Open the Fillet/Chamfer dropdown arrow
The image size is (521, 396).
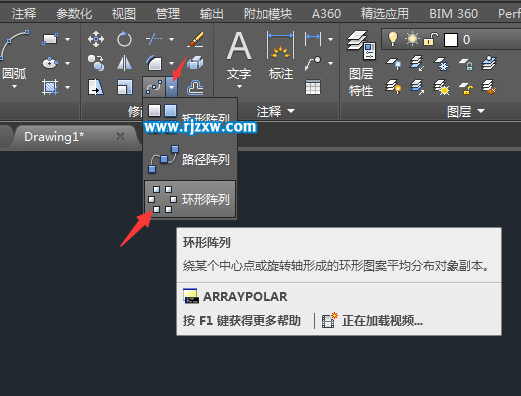171,63
